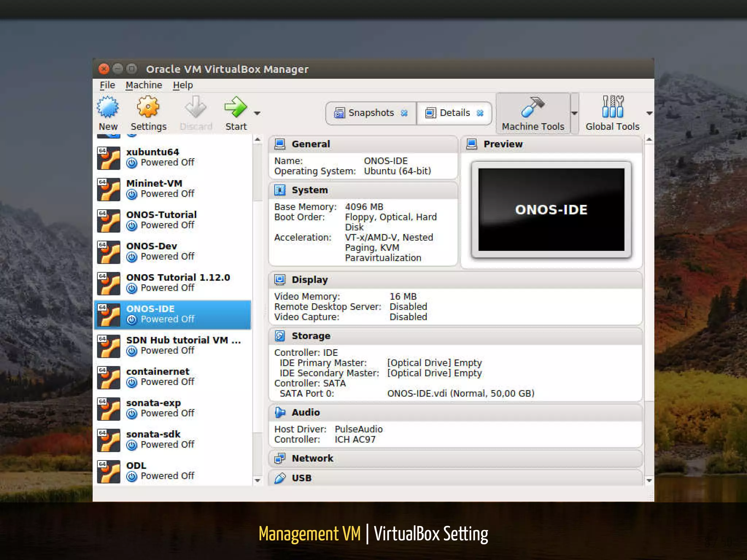Expand the USB section header
Screen dimensions: 747x560
(x=456, y=478)
